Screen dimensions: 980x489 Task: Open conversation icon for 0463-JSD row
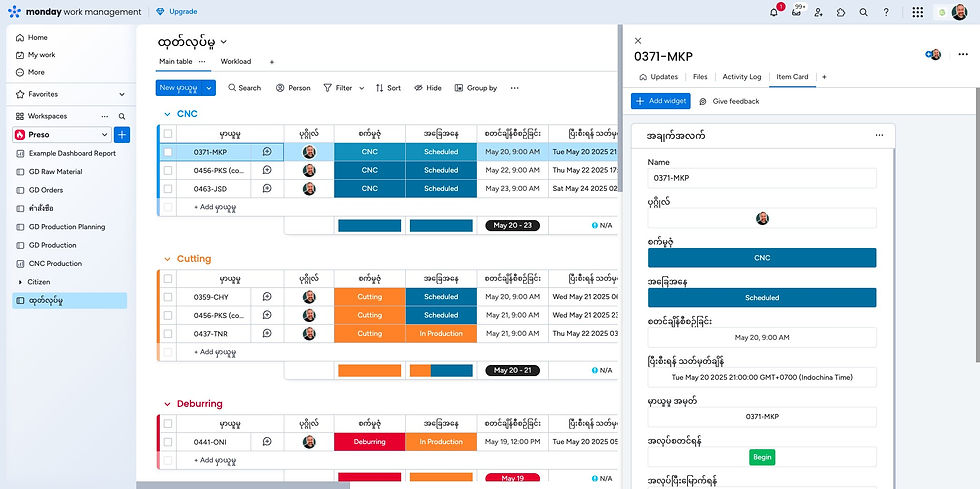pyautogui.click(x=267, y=188)
